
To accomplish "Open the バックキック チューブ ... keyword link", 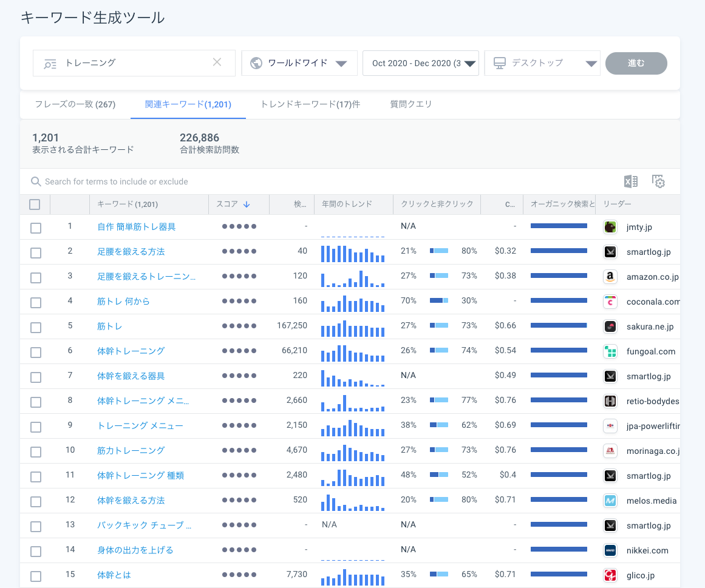I will tap(145, 525).
